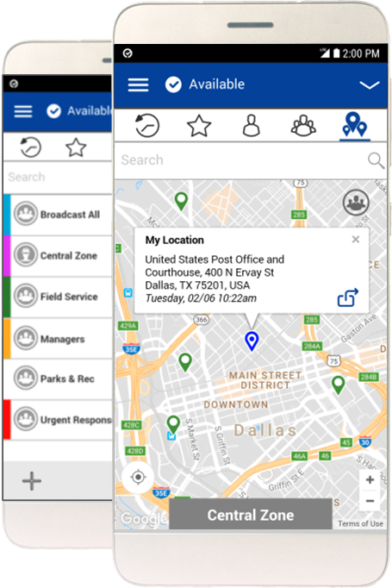Select the favorites star tab
This screenshot has width=392, height=588.
pyautogui.click(x=199, y=126)
